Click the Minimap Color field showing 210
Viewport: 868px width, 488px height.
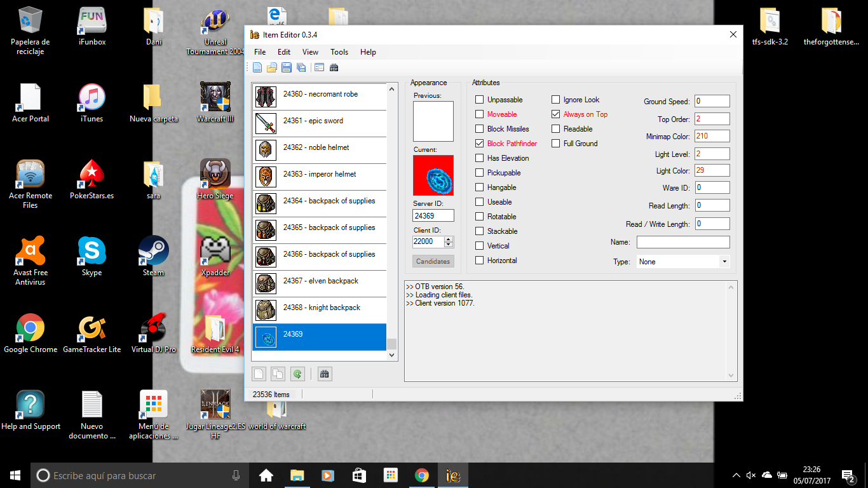712,136
